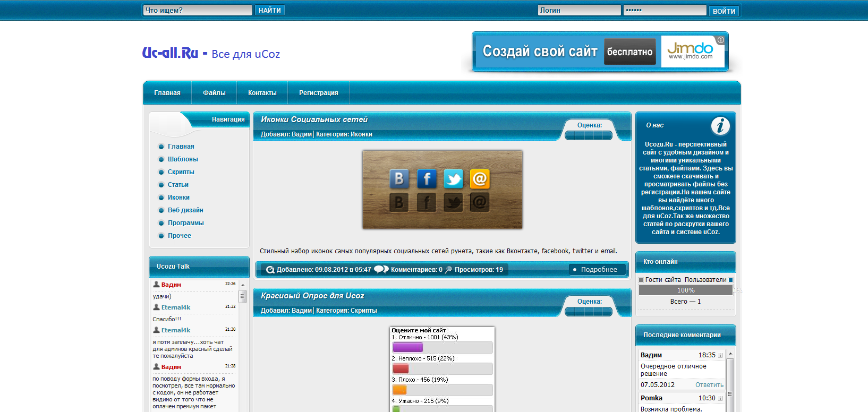Click the Логин input field
The height and width of the screenshot is (412, 868).
click(x=579, y=10)
